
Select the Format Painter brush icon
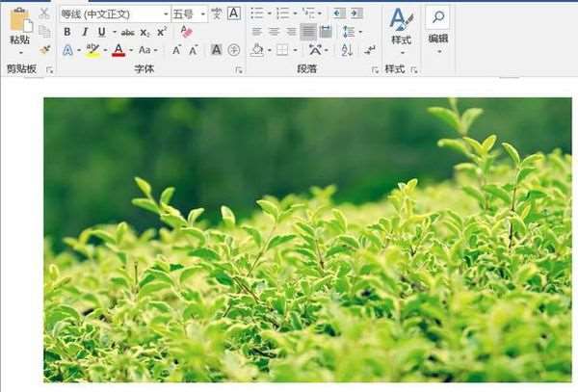point(44,50)
